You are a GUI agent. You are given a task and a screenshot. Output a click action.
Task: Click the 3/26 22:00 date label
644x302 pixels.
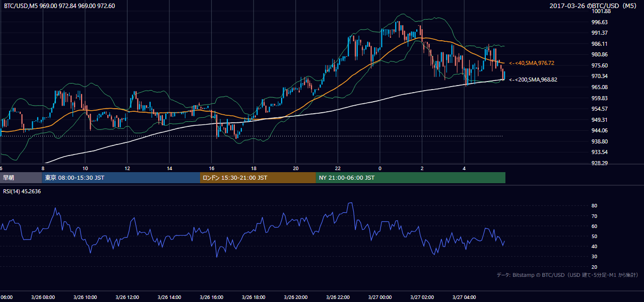pos(338,297)
